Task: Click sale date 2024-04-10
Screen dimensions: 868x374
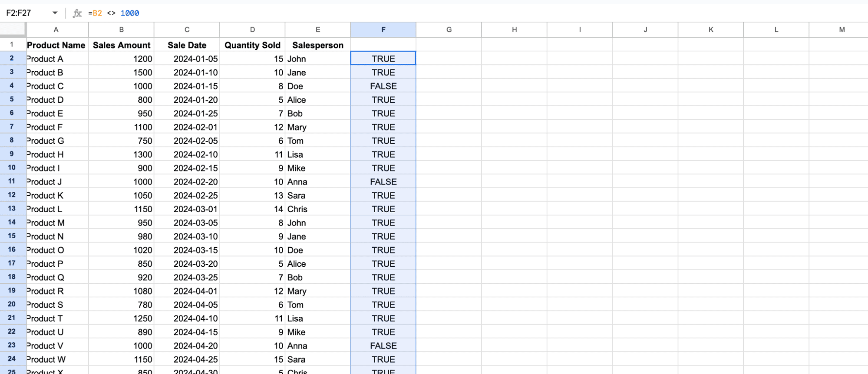Action: click(187, 318)
